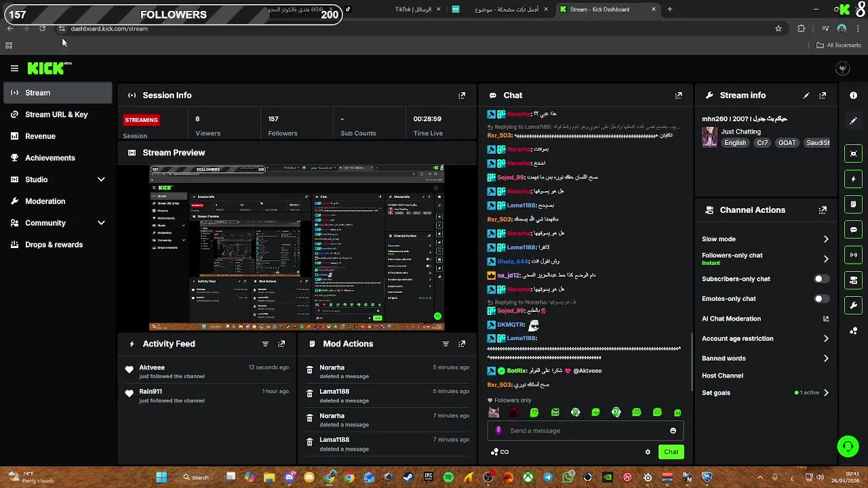
Task: Open All Bookmarks folder
Action: click(x=839, y=45)
